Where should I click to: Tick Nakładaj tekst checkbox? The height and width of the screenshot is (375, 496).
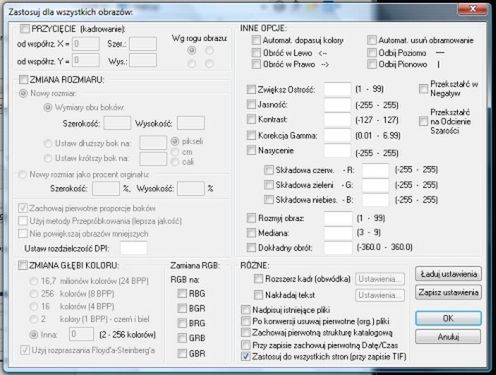[x=258, y=295]
